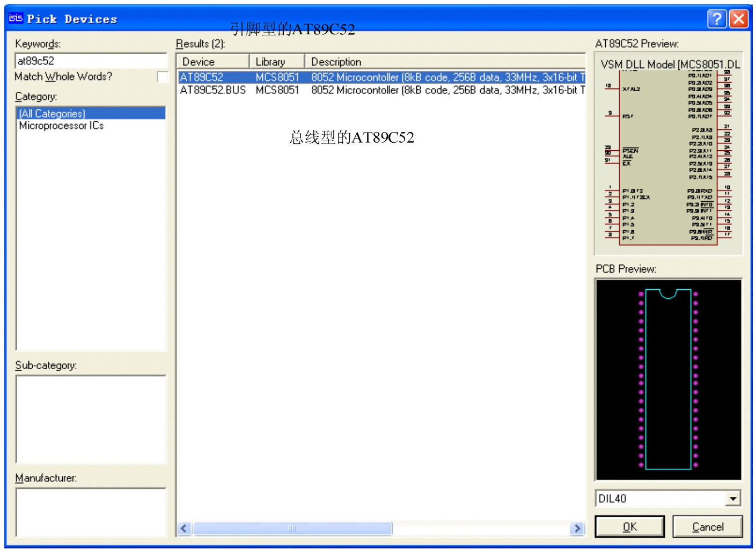The width and height of the screenshot is (756, 550).
Task: Click the description cell of the AT89C52.BUS row
Action: [447, 90]
